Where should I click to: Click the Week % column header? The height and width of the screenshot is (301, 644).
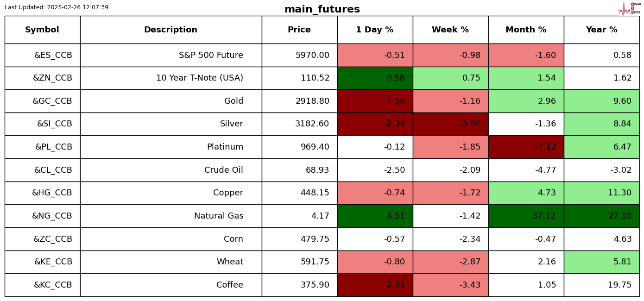450,30
